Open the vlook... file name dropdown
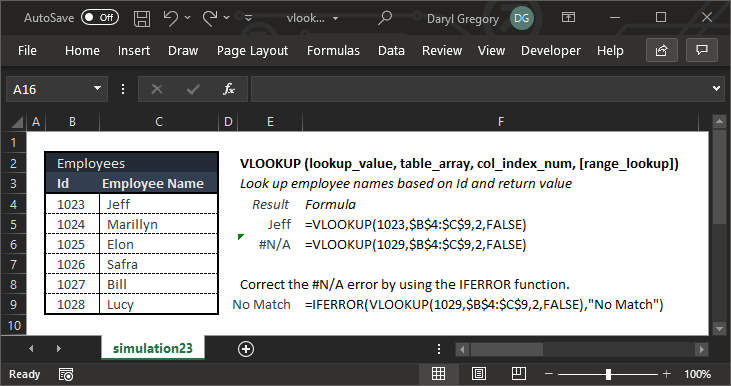 coord(335,19)
